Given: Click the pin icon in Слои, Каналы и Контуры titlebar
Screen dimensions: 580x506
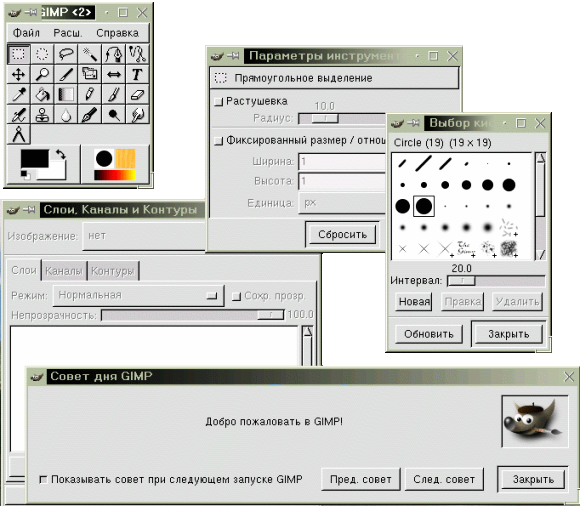Looking at the screenshot, I should click(x=29, y=210).
